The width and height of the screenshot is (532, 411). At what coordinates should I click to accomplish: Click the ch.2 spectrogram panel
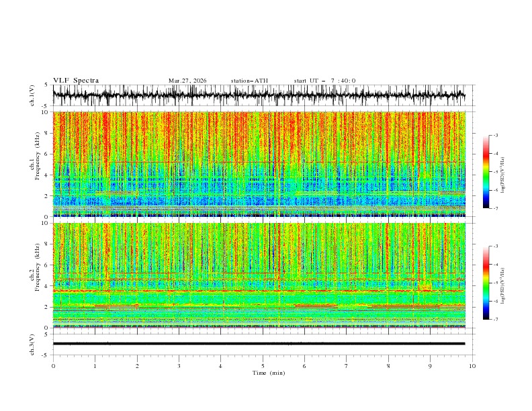click(259, 275)
